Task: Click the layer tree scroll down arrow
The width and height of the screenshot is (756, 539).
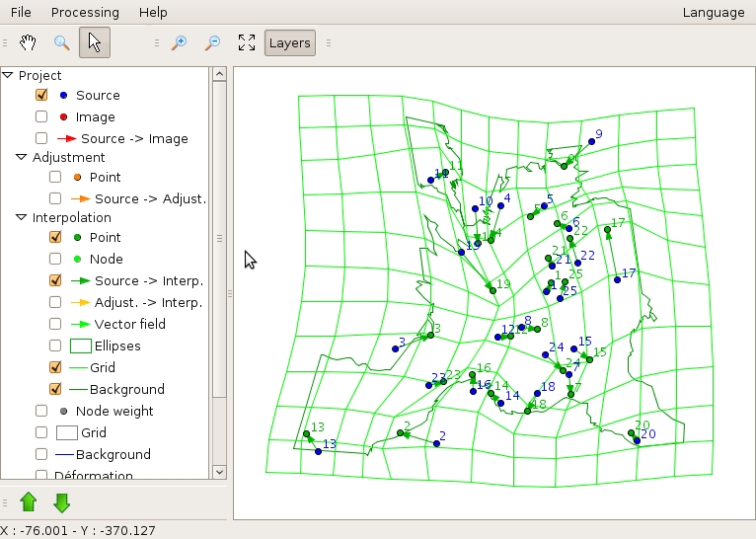Action: coord(219,472)
